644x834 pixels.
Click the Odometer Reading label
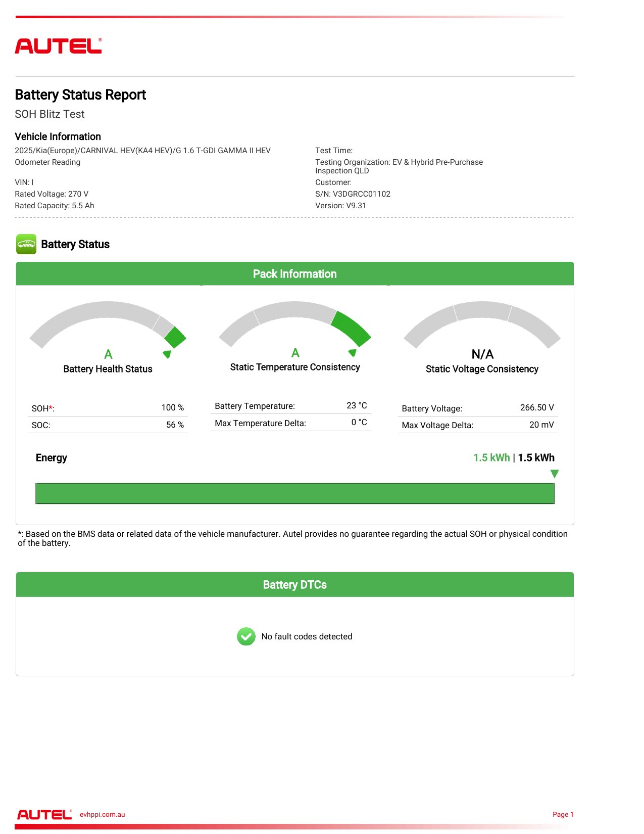(x=47, y=162)
